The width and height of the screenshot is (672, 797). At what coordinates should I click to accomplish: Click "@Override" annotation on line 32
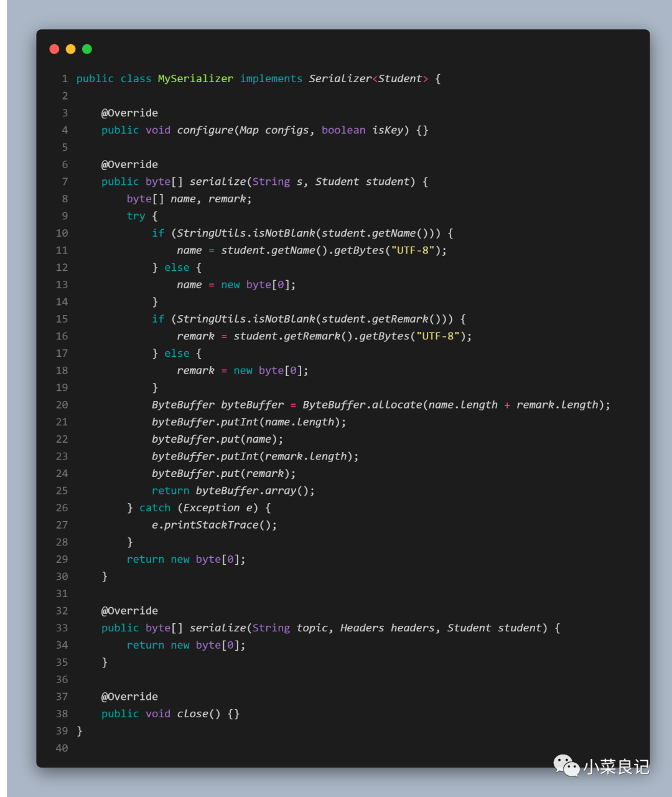pyautogui.click(x=129, y=611)
